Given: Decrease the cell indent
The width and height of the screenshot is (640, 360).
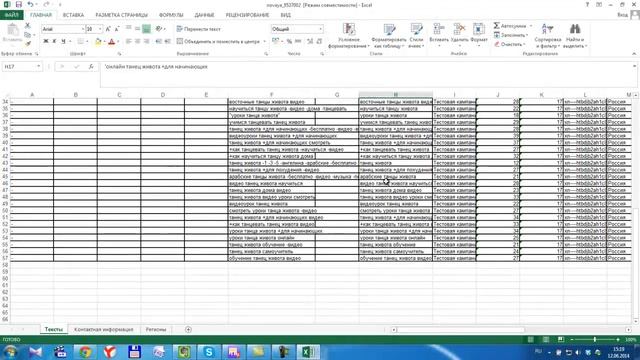Looking at the screenshot, I should [x=158, y=41].
